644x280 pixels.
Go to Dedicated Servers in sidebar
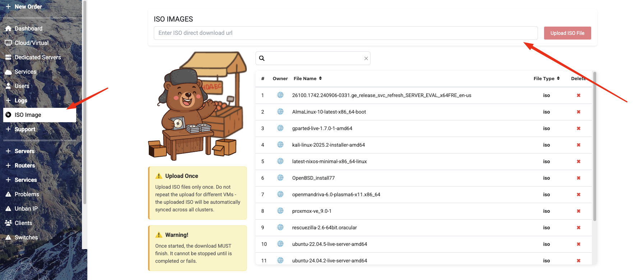pyautogui.click(x=37, y=57)
